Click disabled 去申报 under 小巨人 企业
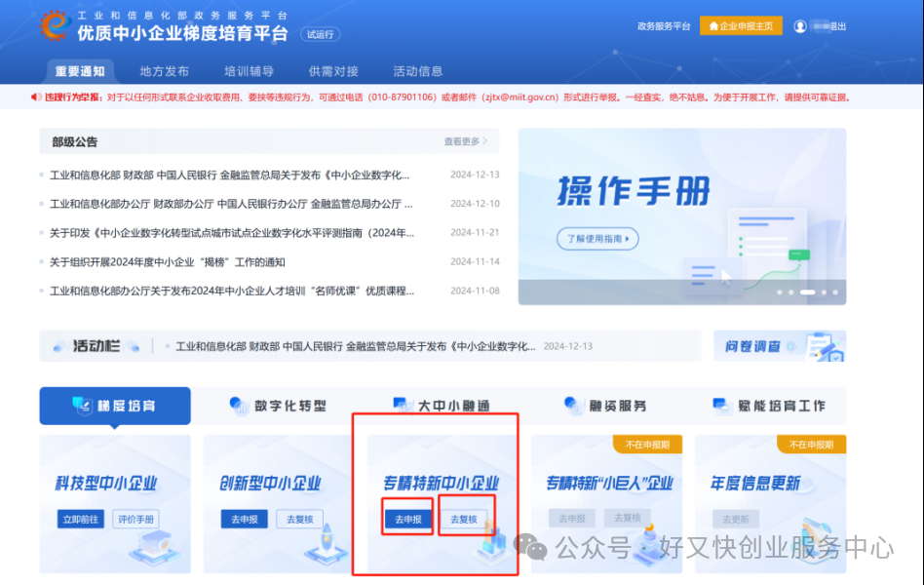Viewport: 924px width, 585px height. click(x=572, y=519)
